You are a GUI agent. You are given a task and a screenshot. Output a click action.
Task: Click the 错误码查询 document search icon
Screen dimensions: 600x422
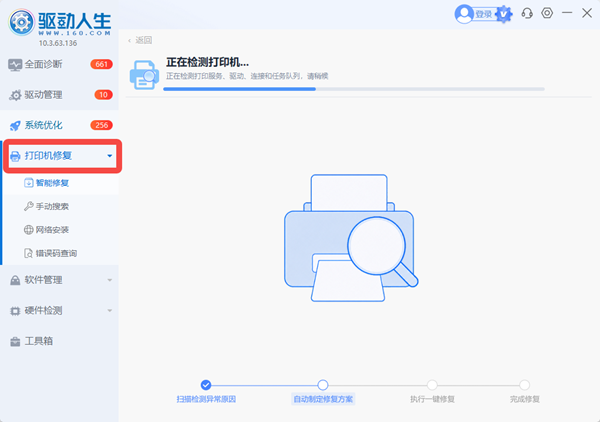(x=29, y=253)
